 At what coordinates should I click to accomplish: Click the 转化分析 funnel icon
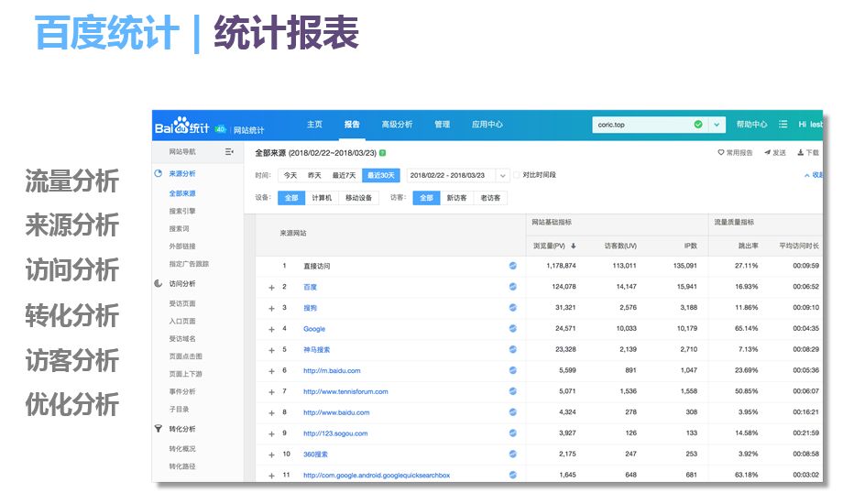(x=158, y=429)
